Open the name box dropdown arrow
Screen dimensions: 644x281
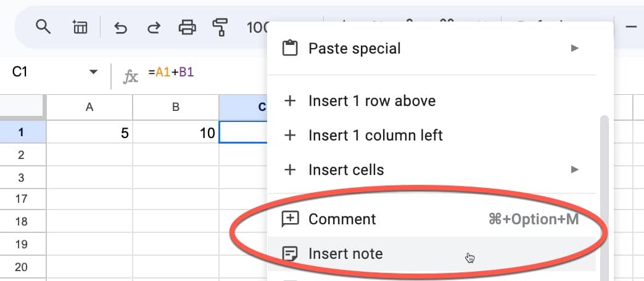click(94, 72)
